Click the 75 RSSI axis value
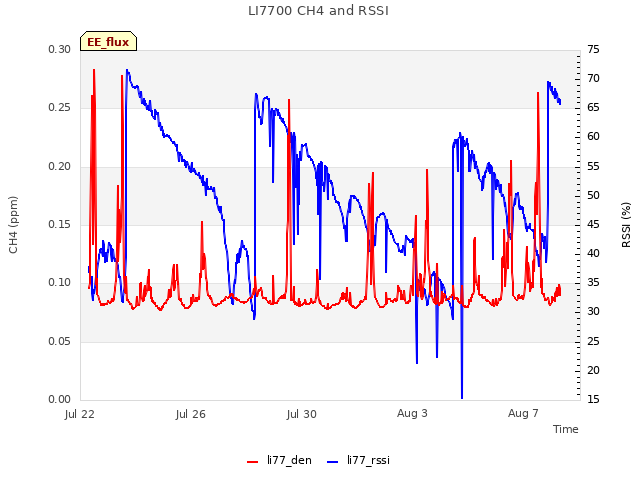 pyautogui.click(x=593, y=49)
